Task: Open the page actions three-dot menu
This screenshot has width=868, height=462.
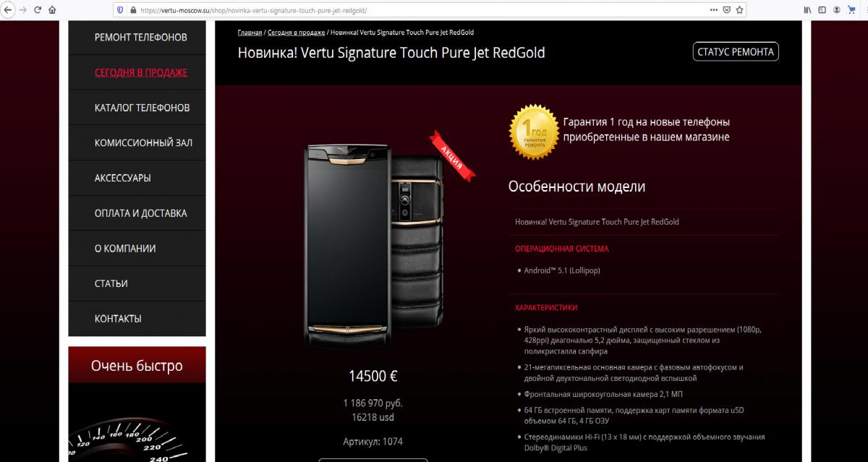Action: pyautogui.click(x=714, y=10)
